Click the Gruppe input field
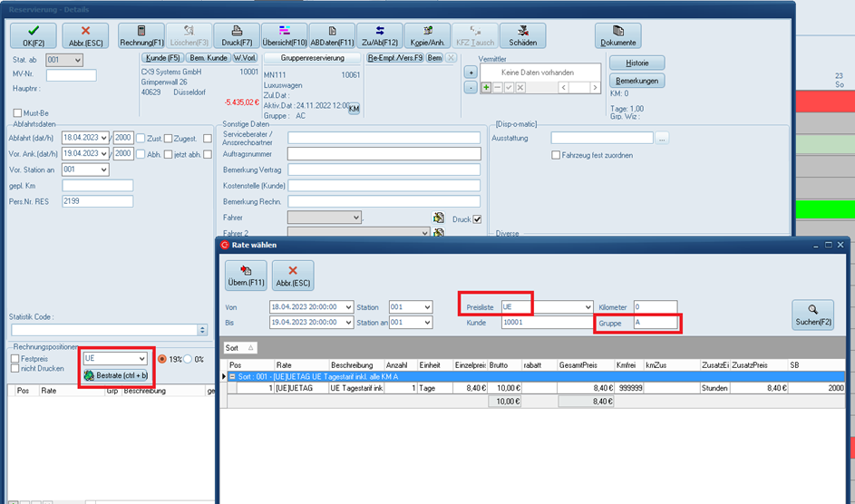855x504 pixels. [653, 323]
